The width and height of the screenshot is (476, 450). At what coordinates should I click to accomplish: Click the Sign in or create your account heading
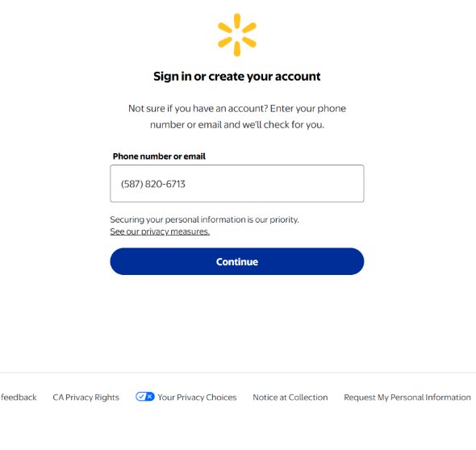point(237,76)
